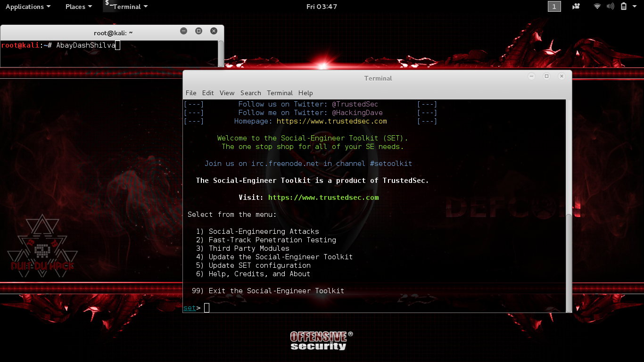Minimize the root@kali terminal window
The height and width of the screenshot is (362, 644).
[184, 31]
